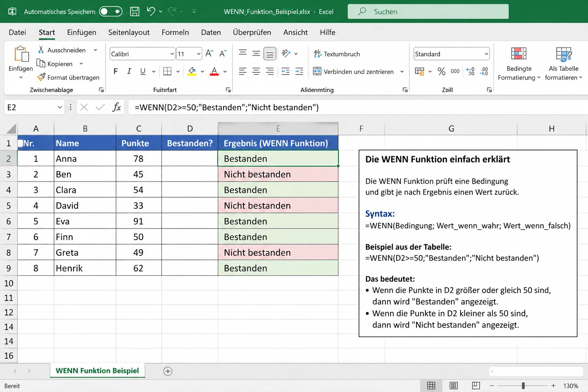Open the Name Box E2 dropdown
Viewport: 588px width, 392px height.
pos(60,107)
